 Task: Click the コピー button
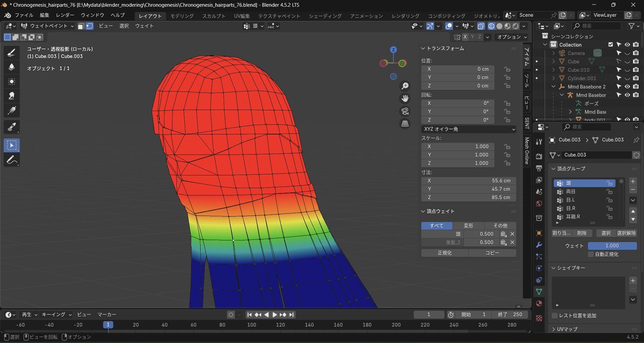[x=492, y=253]
